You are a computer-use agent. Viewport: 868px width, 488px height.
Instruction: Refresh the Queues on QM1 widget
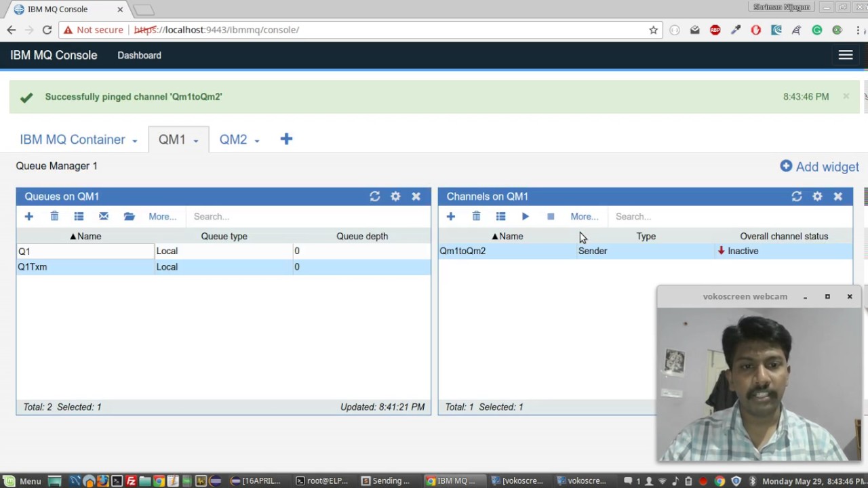click(x=374, y=197)
